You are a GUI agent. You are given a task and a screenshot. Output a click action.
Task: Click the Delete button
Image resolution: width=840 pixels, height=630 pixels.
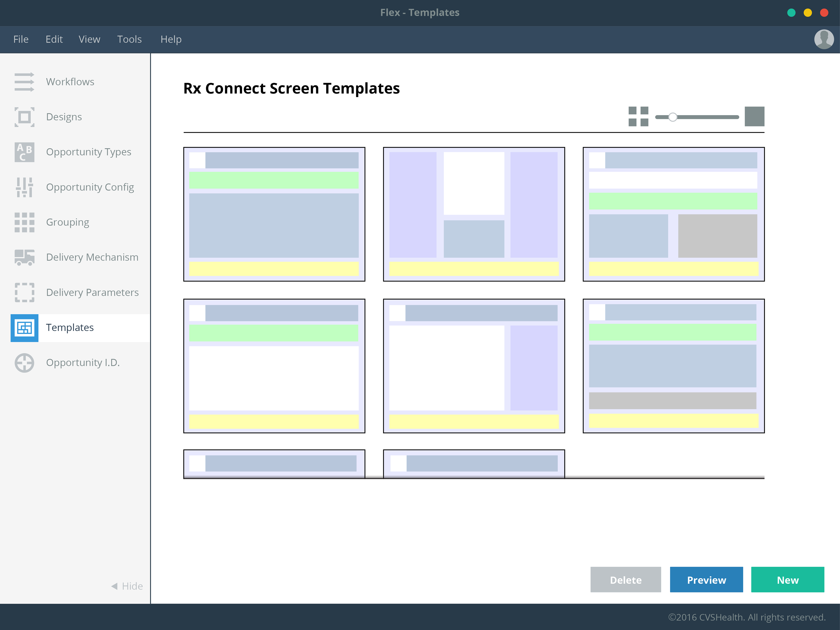[625, 579]
